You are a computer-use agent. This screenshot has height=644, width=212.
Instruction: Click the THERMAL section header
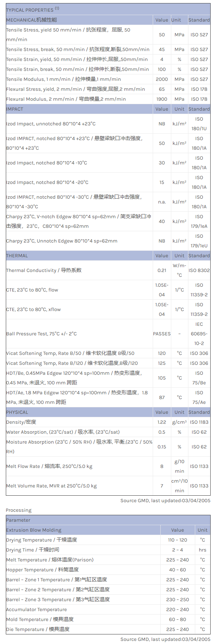coord(17,256)
